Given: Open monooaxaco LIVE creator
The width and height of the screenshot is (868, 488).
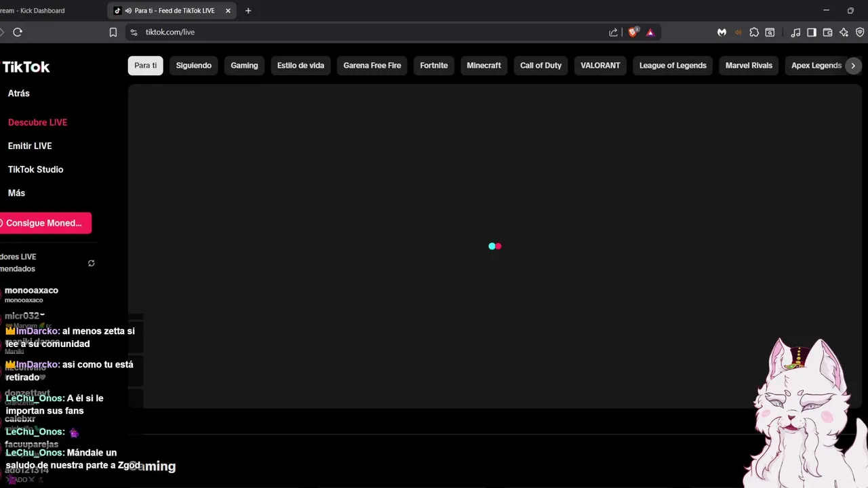Looking at the screenshot, I should pos(31,294).
